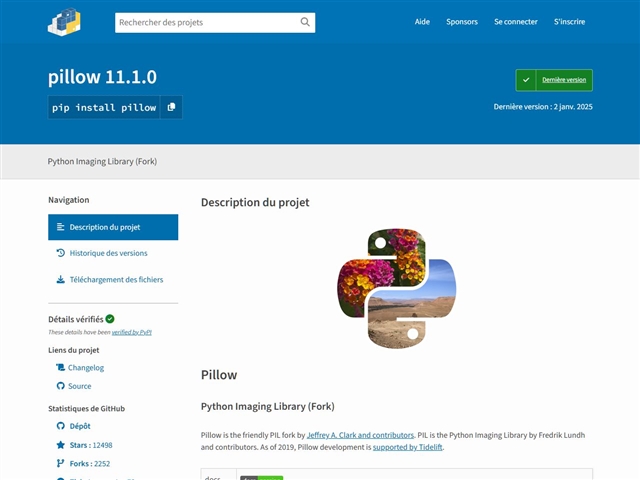This screenshot has height=480, width=640.
Task: Follow the supported by Tidelift link
Action: pos(407,447)
